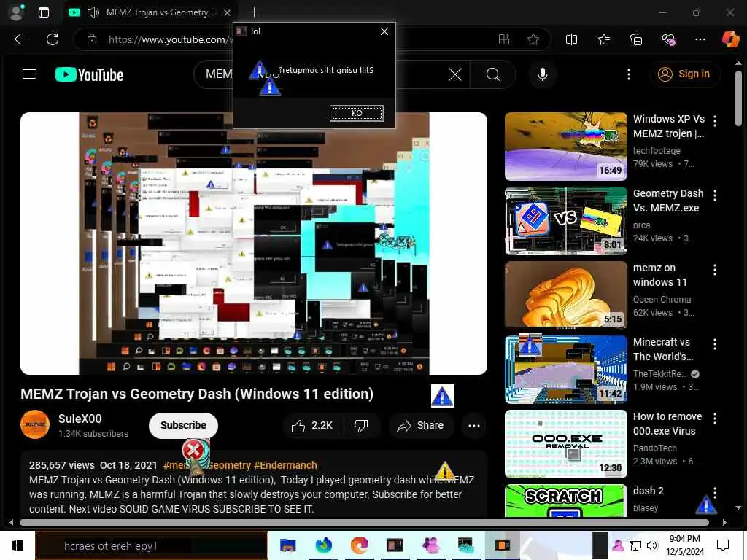
Task: Open Browser essentials heart icon
Action: tap(668, 39)
